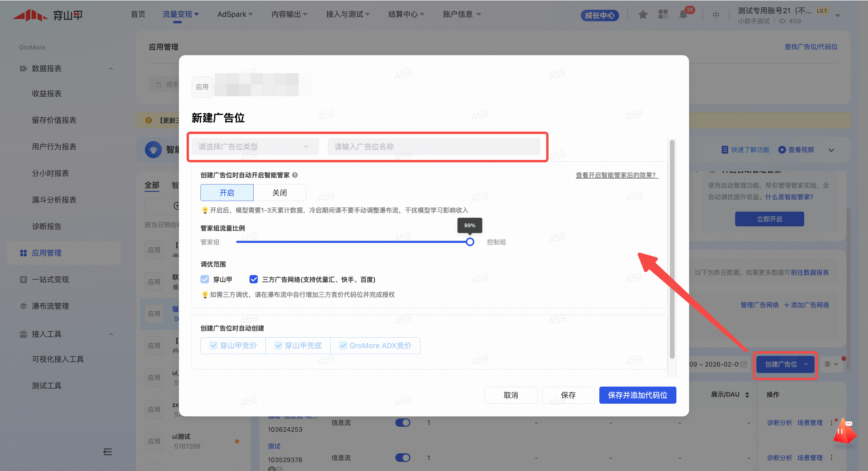
Task: Collapse sidebar using bottom menu icon
Action: 107,452
